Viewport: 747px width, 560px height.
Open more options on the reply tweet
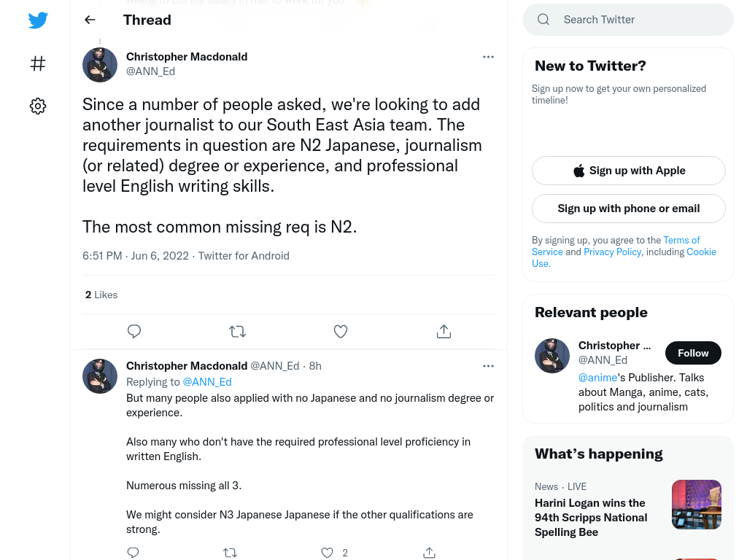pyautogui.click(x=488, y=366)
